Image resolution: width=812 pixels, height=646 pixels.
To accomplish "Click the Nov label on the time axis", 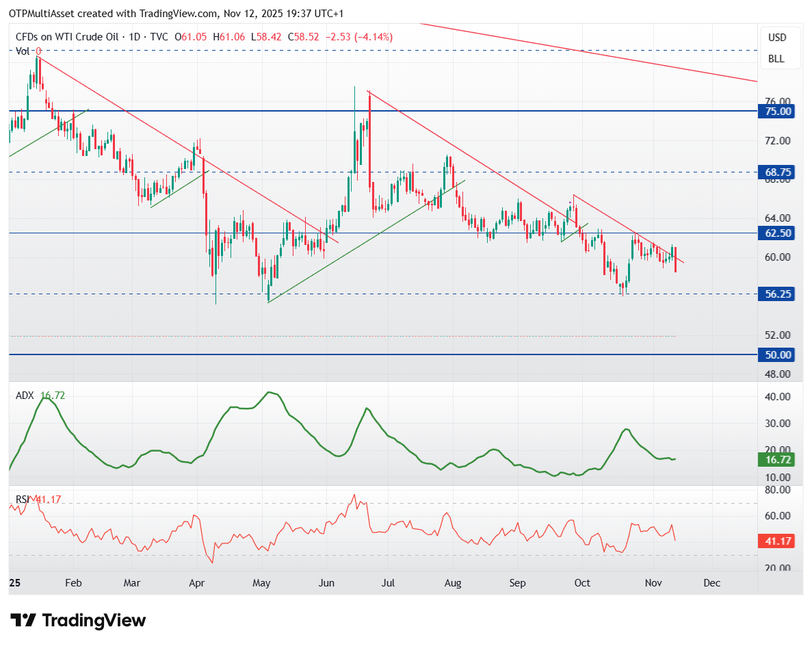I will [x=653, y=583].
